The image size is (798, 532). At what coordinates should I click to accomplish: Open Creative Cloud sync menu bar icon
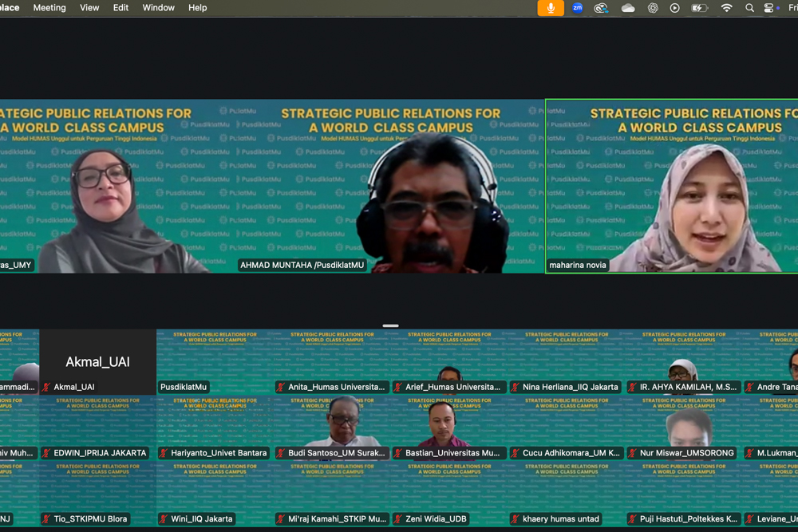pos(602,8)
